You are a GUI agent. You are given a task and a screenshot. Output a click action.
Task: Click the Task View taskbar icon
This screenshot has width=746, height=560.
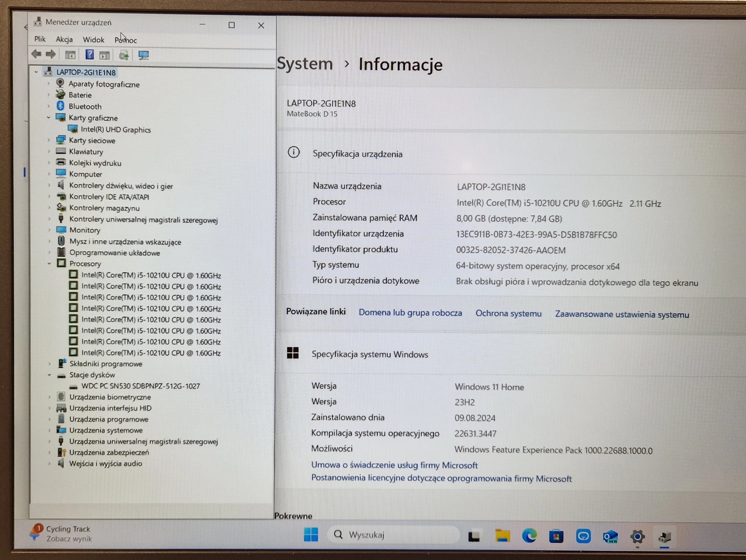coord(474,536)
